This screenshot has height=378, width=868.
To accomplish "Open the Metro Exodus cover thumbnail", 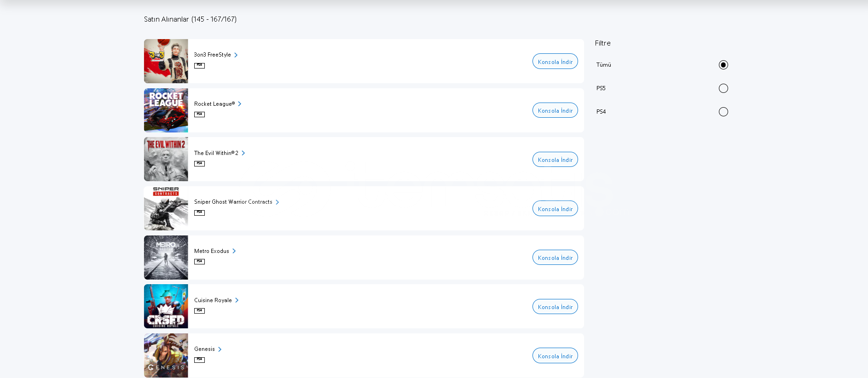I will point(166,258).
